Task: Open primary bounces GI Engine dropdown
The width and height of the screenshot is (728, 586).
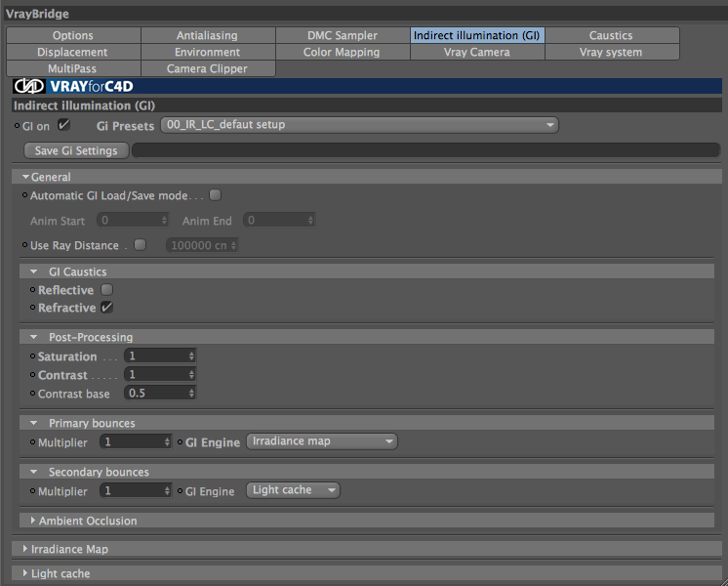Action: [x=322, y=441]
